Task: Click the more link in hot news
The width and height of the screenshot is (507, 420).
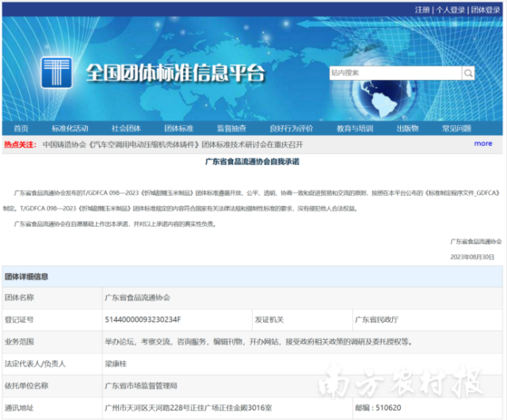Action: (483, 143)
